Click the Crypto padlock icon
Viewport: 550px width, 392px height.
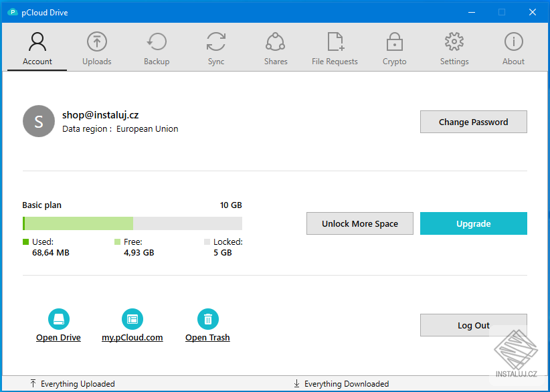coord(395,41)
